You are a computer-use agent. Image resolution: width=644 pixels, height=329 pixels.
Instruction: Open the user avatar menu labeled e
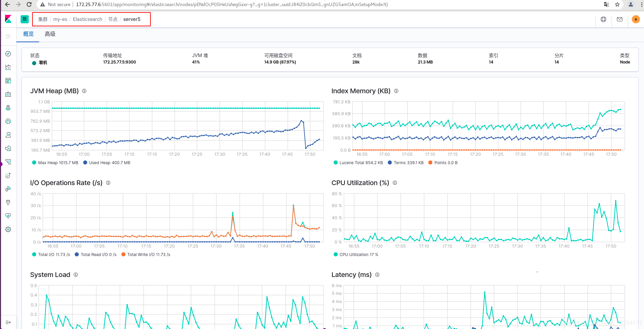click(636, 19)
